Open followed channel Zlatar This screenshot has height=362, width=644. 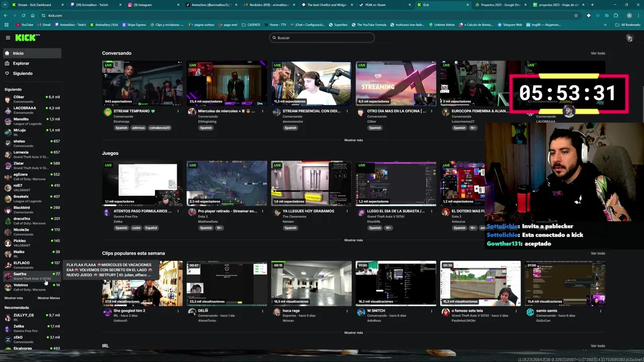point(32,165)
